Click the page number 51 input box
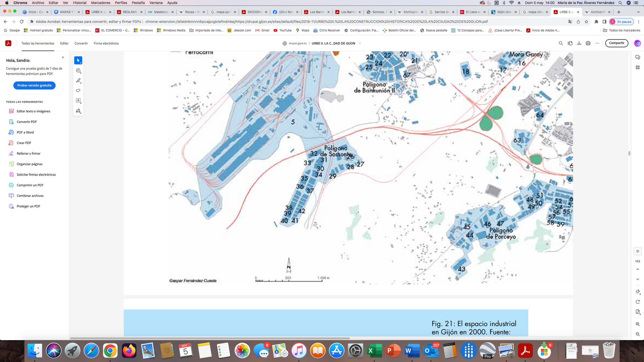This screenshot has height=362, width=644. 638,251
